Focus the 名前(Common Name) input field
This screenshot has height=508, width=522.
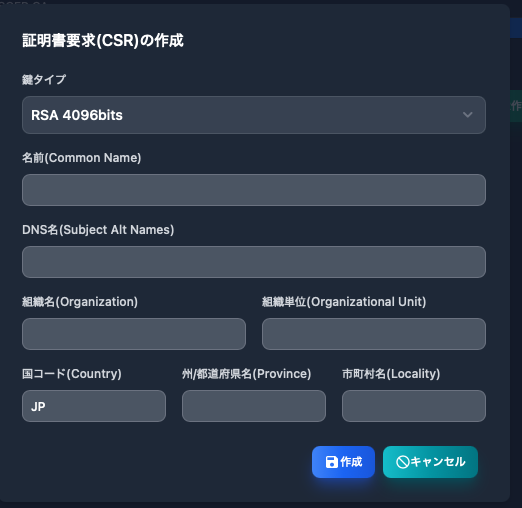(x=254, y=190)
